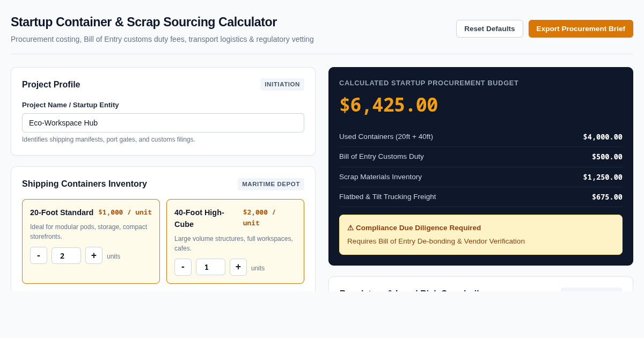Click the $675.00 trucking freight amount
The height and width of the screenshot is (338, 644).
pyautogui.click(x=607, y=197)
